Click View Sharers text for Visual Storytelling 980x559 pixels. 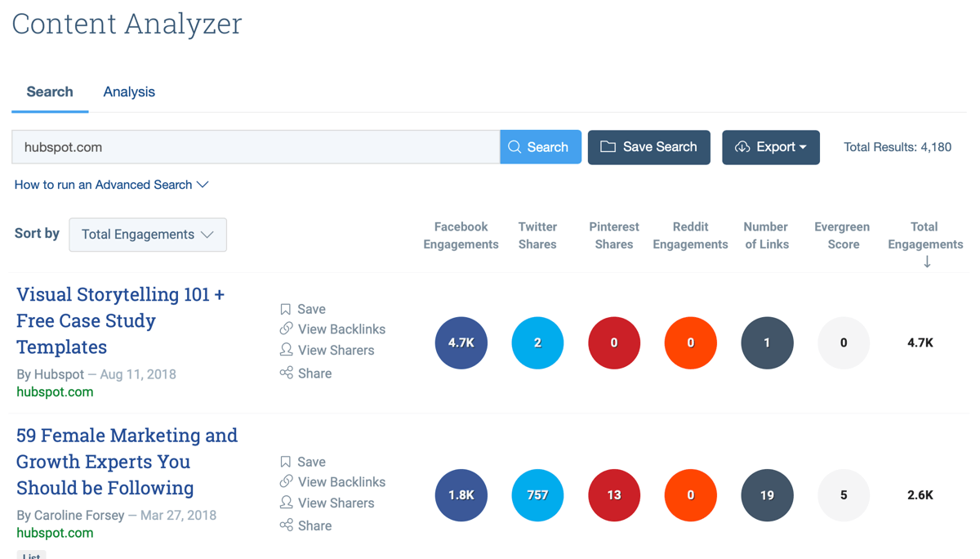click(336, 351)
